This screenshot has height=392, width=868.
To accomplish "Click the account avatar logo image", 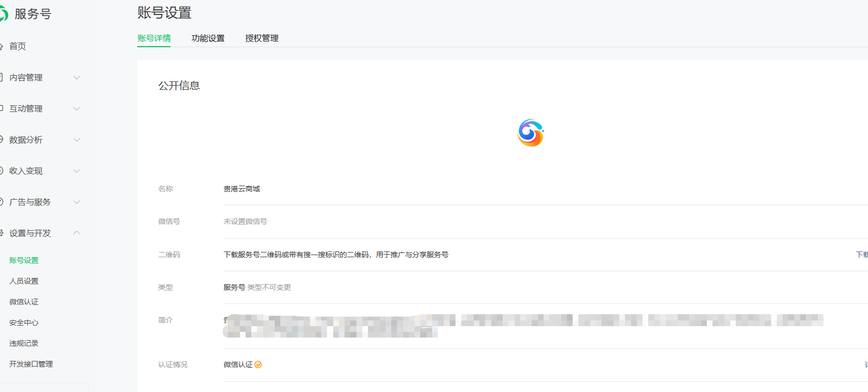I will pos(531,133).
